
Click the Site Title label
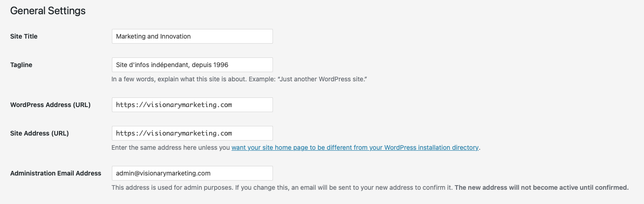(x=24, y=36)
